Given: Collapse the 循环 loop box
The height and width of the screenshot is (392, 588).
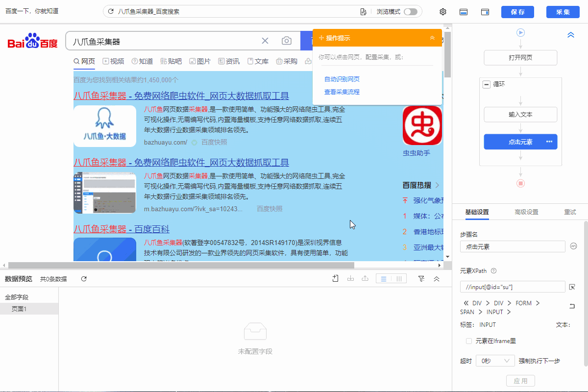Looking at the screenshot, I should tap(487, 84).
